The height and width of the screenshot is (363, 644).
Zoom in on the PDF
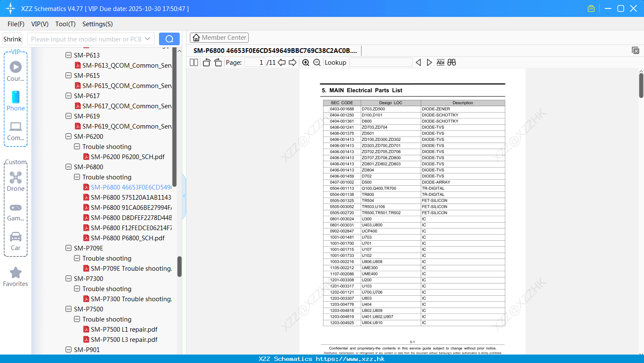click(306, 62)
